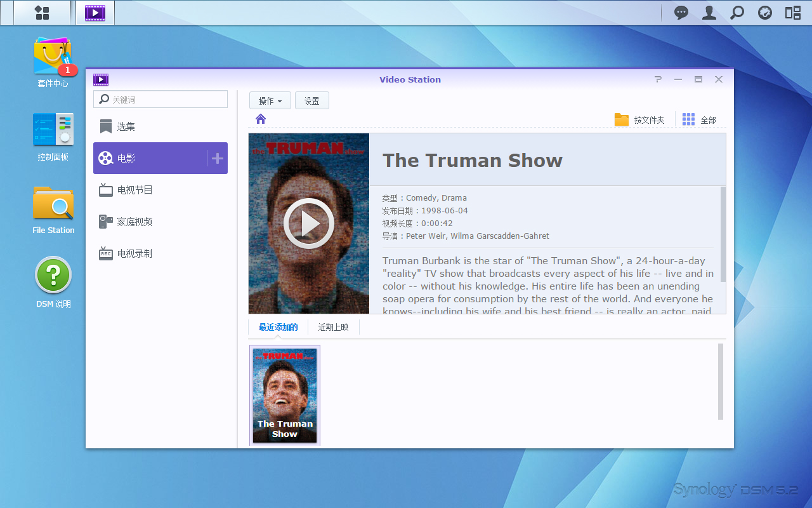The image size is (812, 508).
Task: Expand the 操作 dropdown menu
Action: pyautogui.click(x=270, y=101)
